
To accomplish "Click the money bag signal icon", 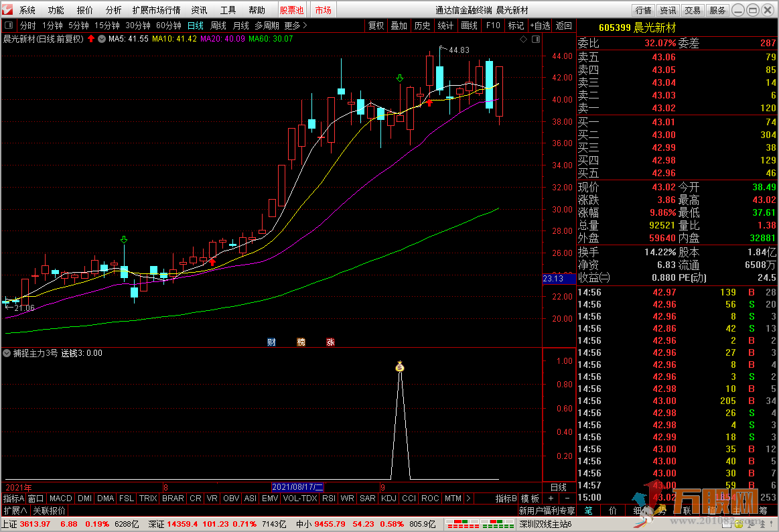I will 400,367.
